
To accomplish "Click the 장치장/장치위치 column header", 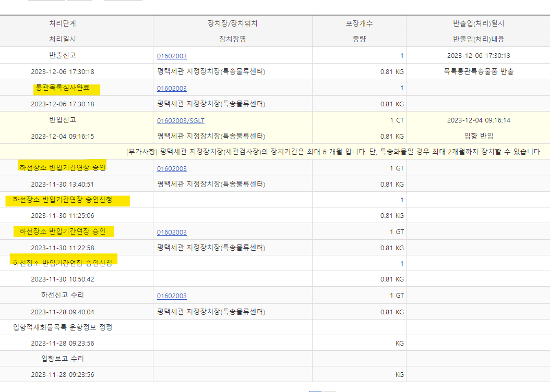I will point(232,23).
